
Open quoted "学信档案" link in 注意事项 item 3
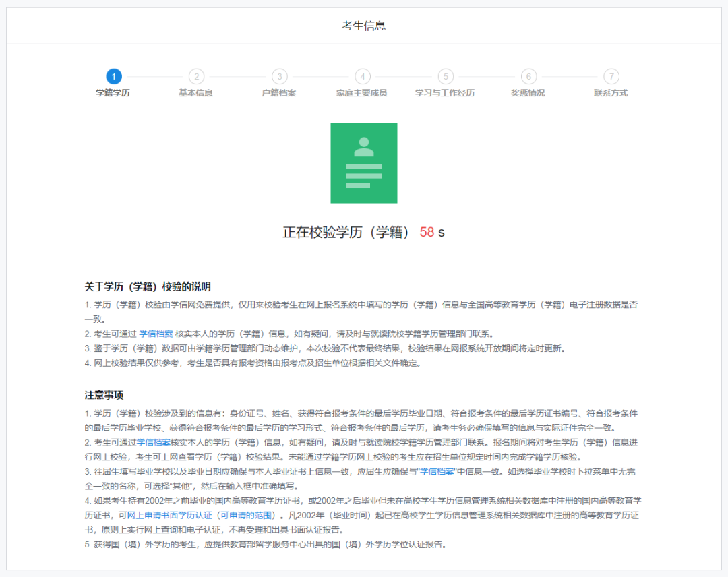437,472
